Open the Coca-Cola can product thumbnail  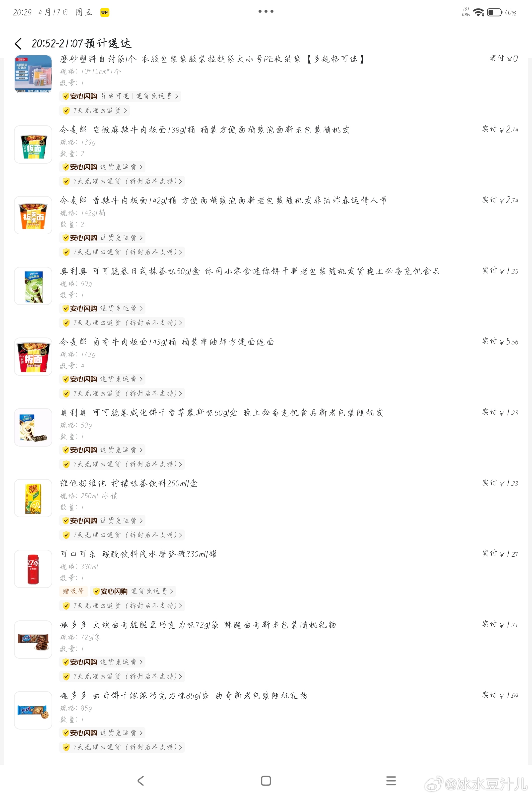pyautogui.click(x=33, y=569)
